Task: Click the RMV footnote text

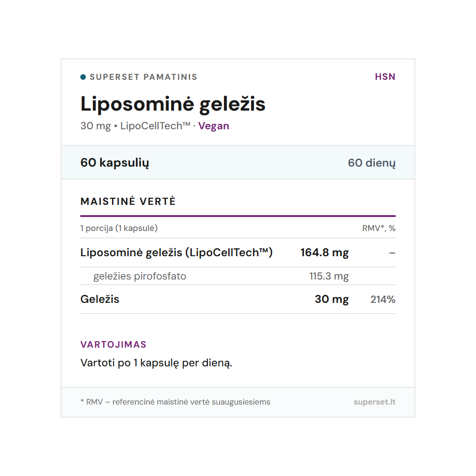Action: coord(175,402)
